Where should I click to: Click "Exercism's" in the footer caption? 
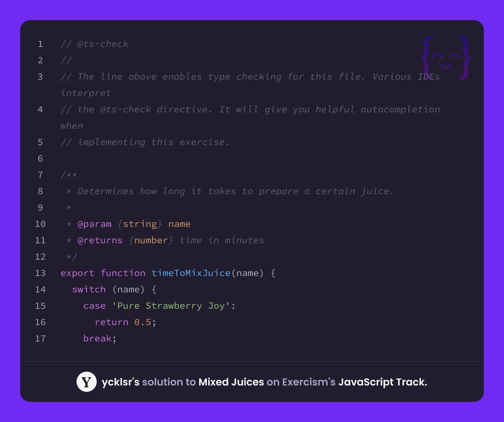(309, 382)
